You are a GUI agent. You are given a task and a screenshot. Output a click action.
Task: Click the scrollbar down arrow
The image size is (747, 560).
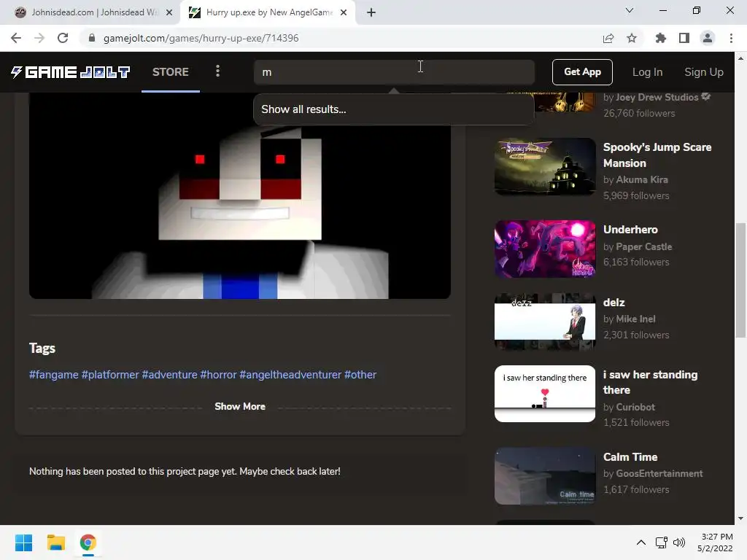point(740,518)
